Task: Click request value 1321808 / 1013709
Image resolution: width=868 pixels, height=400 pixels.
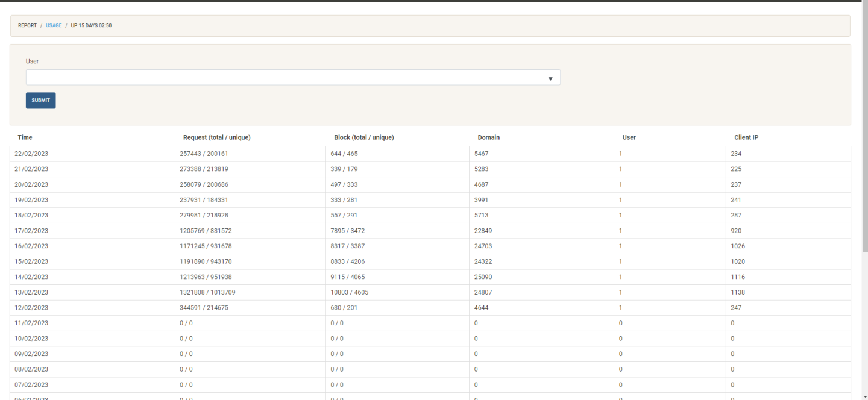Action: pyautogui.click(x=207, y=293)
